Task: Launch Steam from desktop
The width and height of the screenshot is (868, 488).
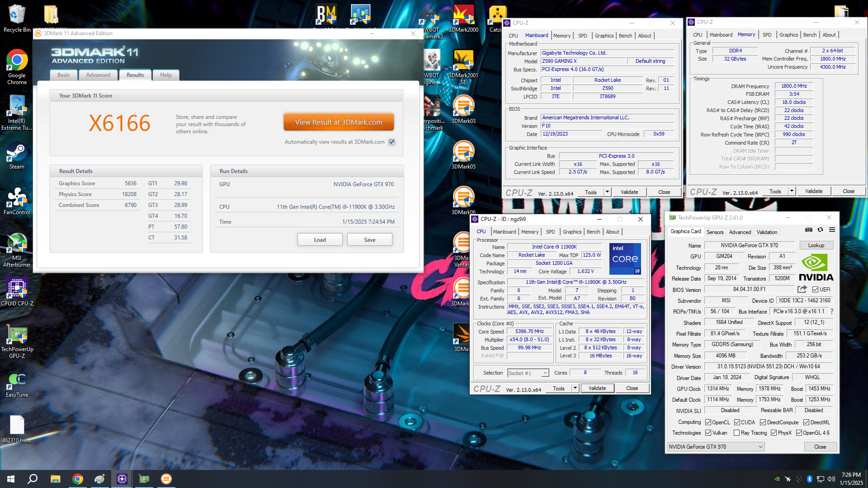Action: pyautogui.click(x=17, y=156)
